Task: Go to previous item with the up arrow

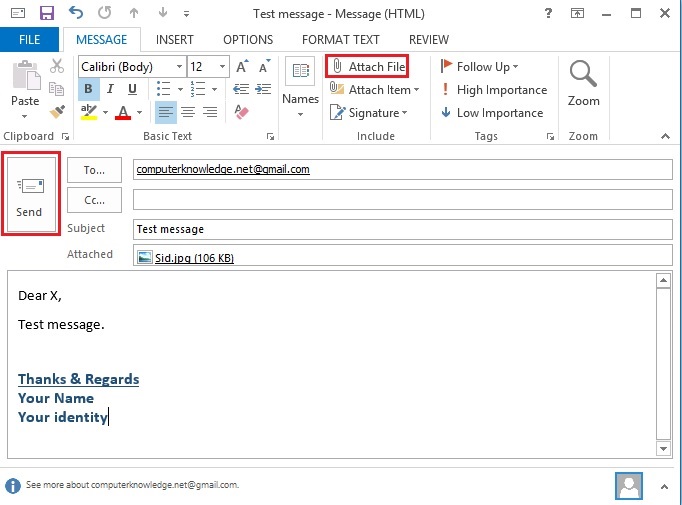Action: point(134,13)
